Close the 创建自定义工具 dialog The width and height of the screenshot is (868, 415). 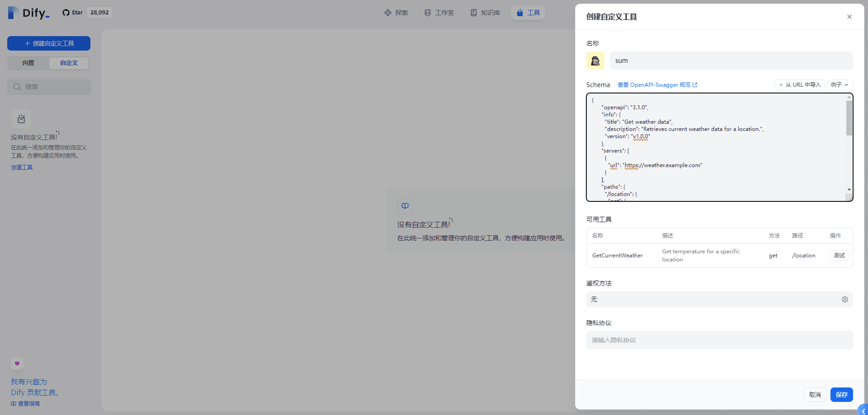click(849, 17)
